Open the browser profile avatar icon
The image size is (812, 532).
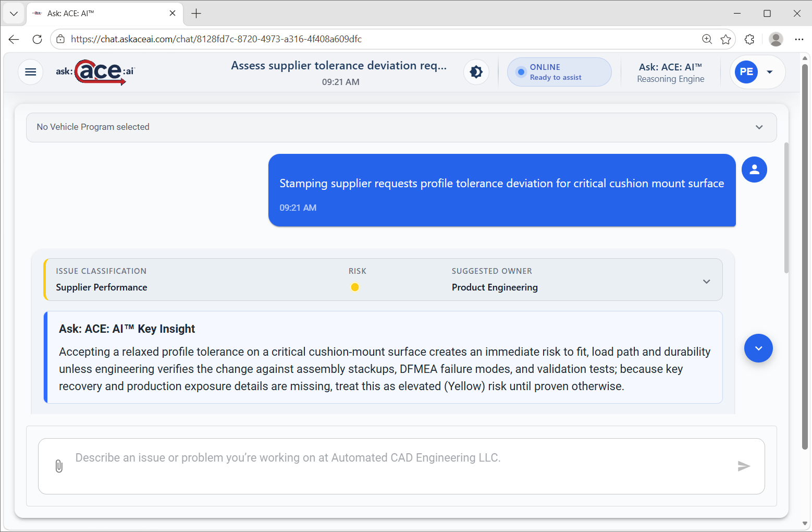(776, 39)
